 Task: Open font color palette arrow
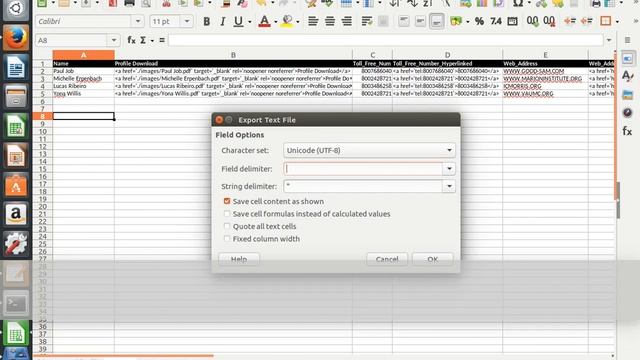pos(276,22)
